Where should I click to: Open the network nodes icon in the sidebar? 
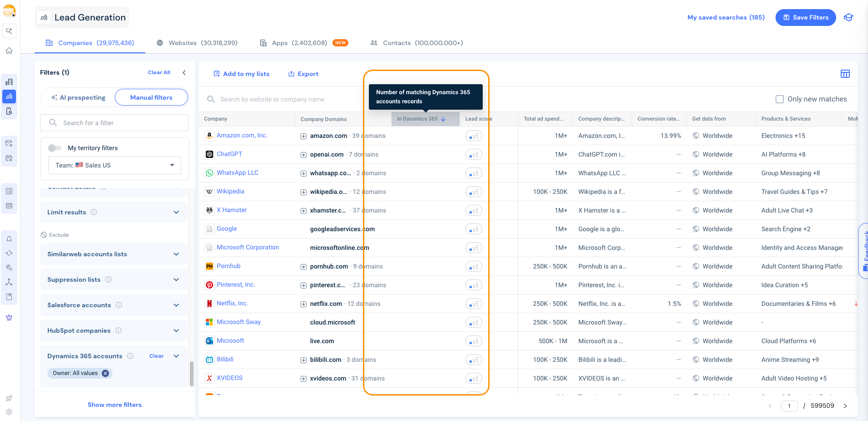[x=9, y=282]
